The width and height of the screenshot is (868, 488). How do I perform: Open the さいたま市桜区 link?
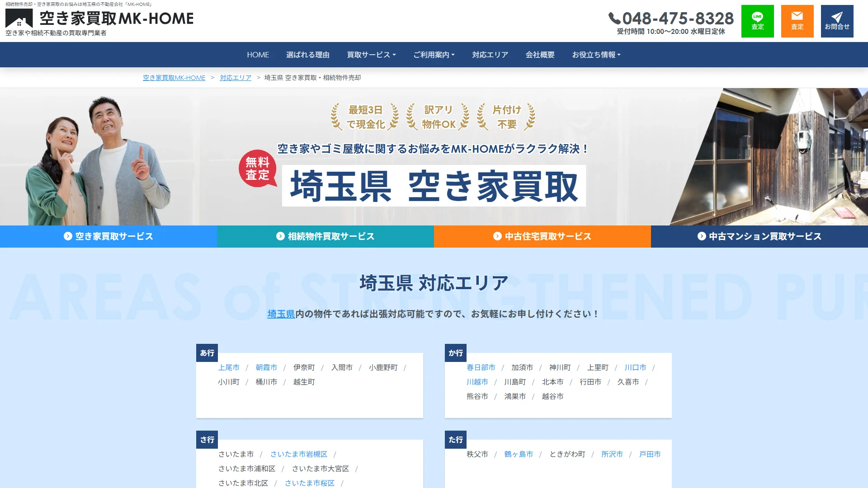pos(310,483)
